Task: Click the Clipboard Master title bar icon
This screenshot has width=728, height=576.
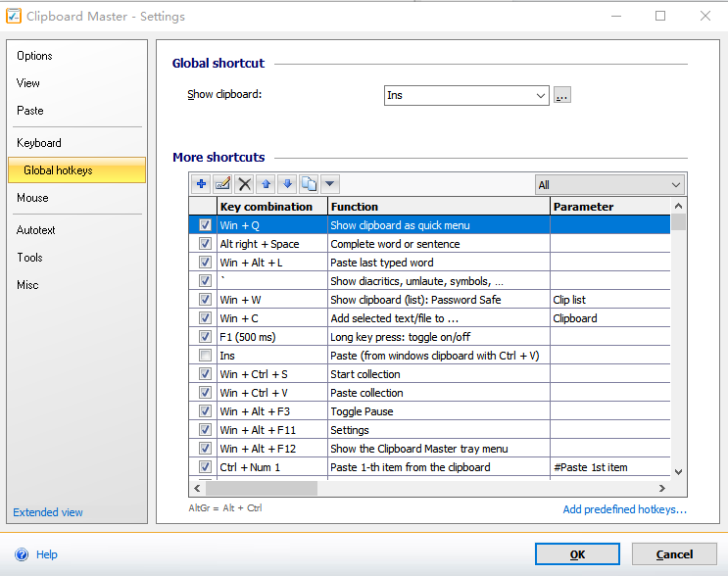Action: 13,17
